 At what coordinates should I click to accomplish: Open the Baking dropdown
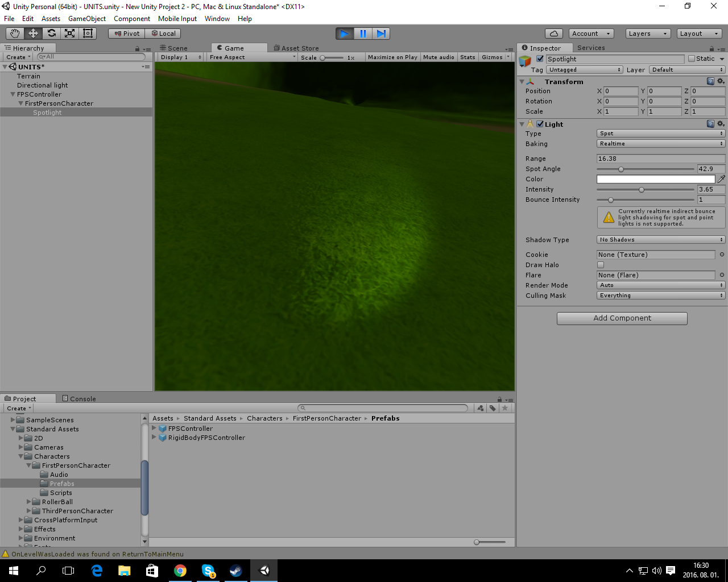click(661, 144)
